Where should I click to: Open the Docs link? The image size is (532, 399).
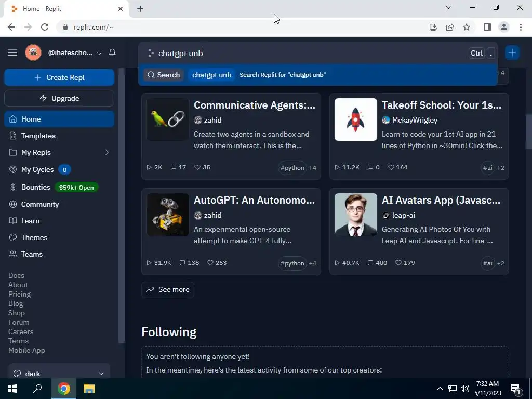click(x=16, y=275)
